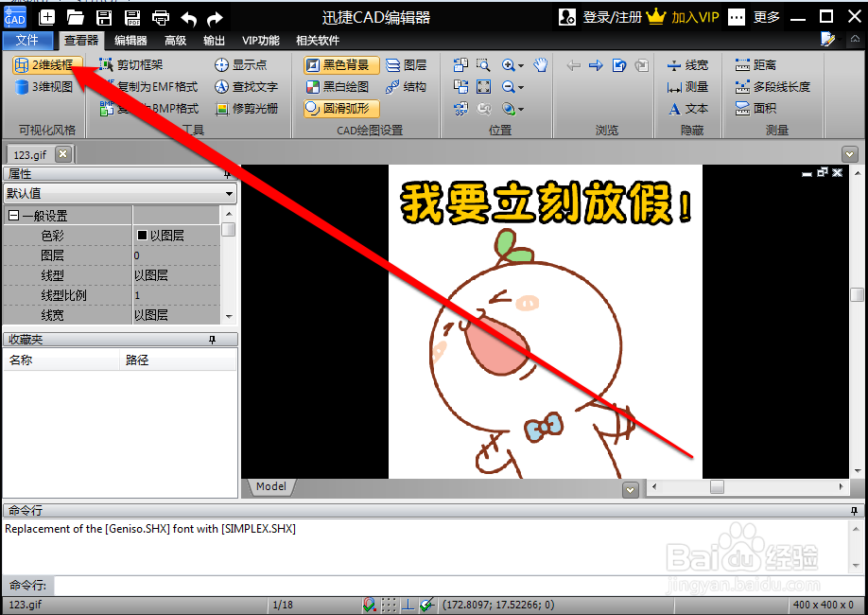Open the 结构 structure panel
868x615 pixels.
(407, 86)
